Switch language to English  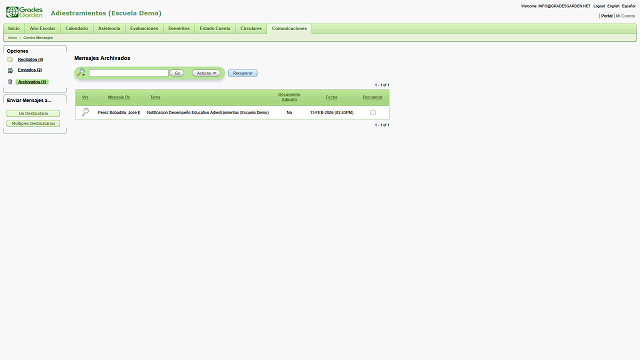click(x=613, y=6)
